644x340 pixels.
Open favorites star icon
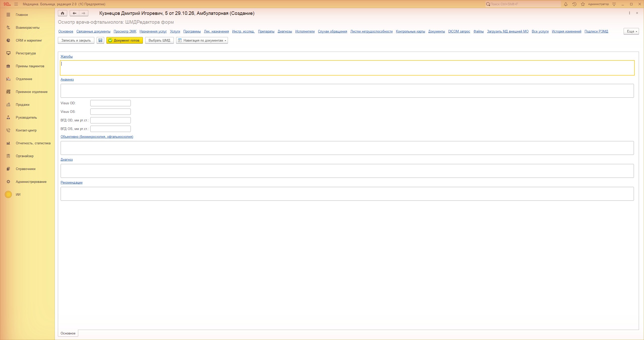tap(583, 4)
